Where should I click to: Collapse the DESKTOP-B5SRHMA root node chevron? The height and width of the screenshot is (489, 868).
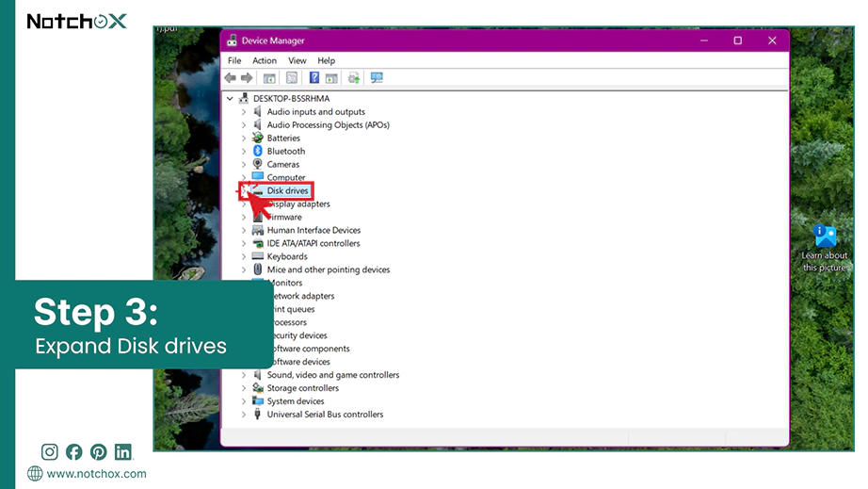(x=230, y=99)
